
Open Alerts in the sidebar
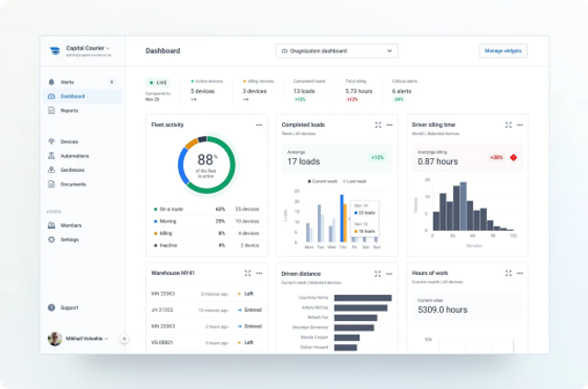coord(82,82)
